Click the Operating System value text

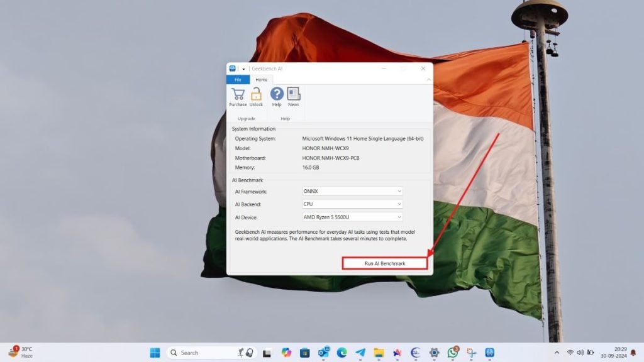[x=363, y=139]
